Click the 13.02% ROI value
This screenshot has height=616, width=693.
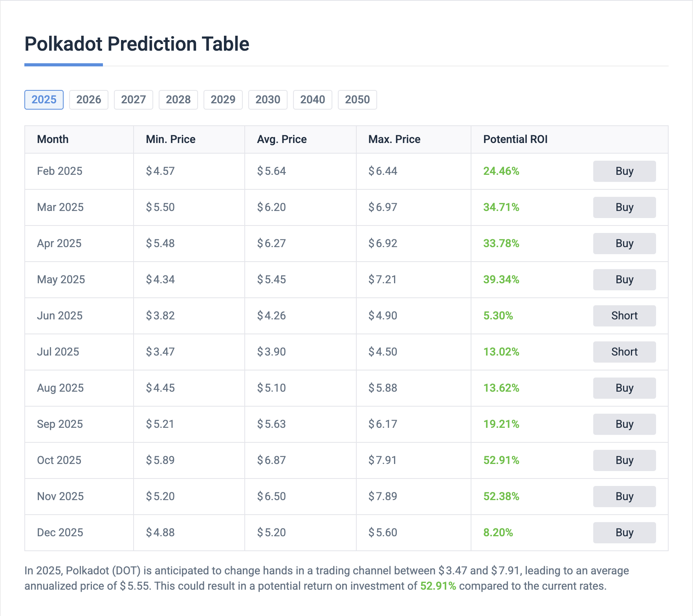pyautogui.click(x=501, y=352)
